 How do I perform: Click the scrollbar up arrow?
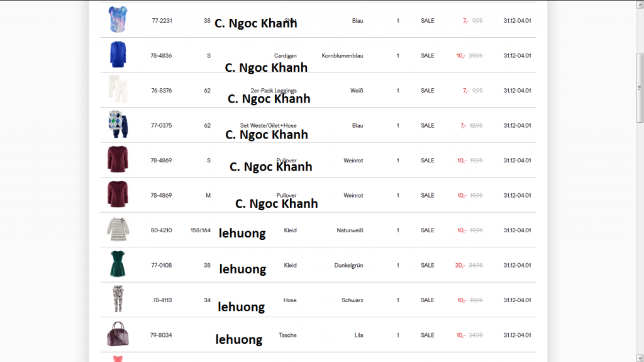click(x=640, y=4)
